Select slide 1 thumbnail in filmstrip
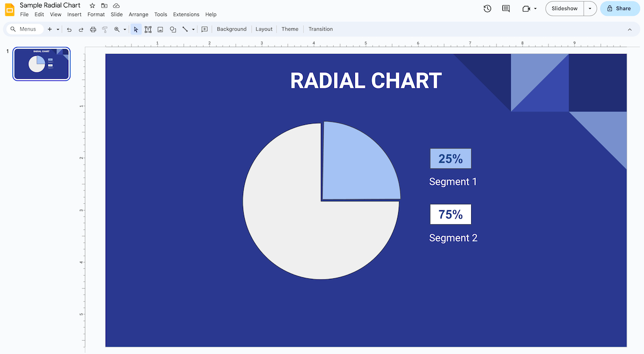Viewport: 644px width, 354px height. [41, 64]
